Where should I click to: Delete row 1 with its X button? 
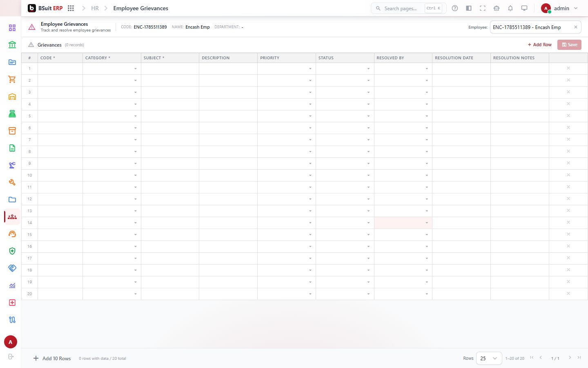[568, 68]
